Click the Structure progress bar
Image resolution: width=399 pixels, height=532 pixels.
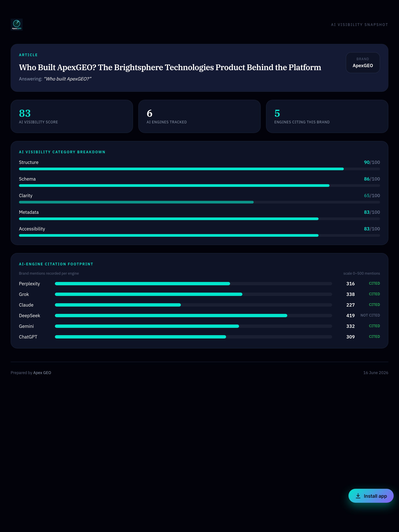pos(199,169)
